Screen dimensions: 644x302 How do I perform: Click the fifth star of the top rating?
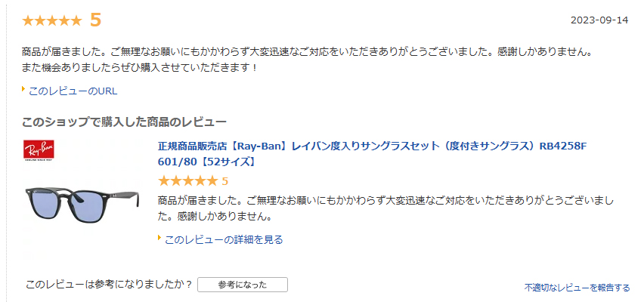click(76, 20)
